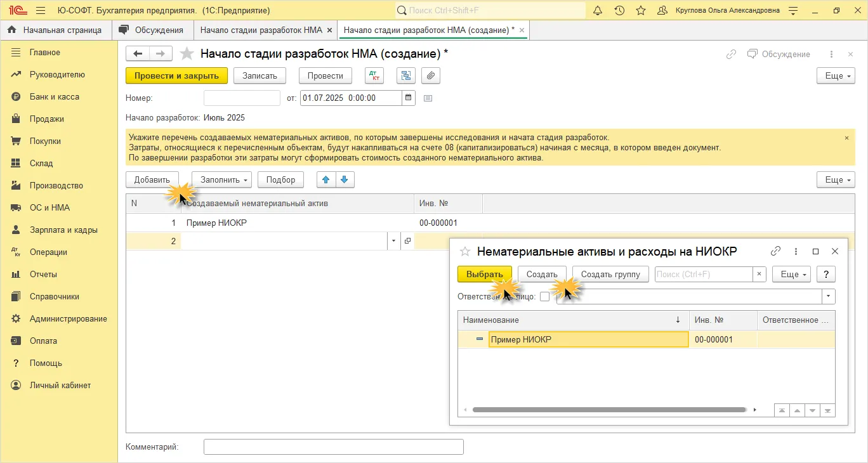Dismiss the yellow info banner
Image resolution: width=868 pixels, height=463 pixels.
coord(846,138)
